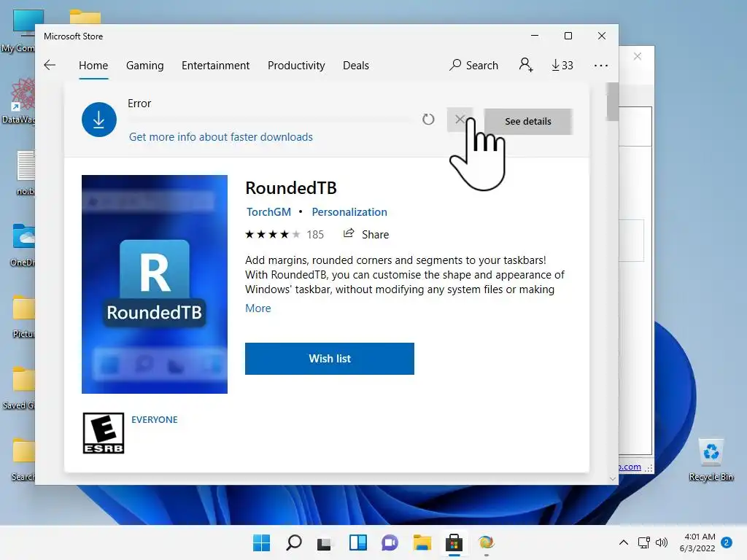The height and width of the screenshot is (560, 747).
Task: Select the no.txt text file icon on desktop
Action: [26, 173]
